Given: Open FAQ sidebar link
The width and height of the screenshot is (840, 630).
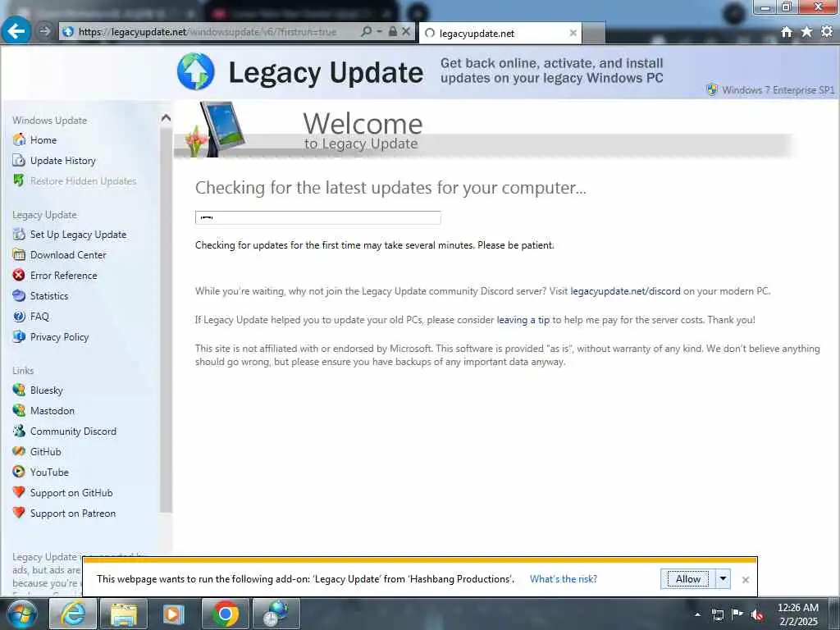Looking at the screenshot, I should [x=39, y=317].
